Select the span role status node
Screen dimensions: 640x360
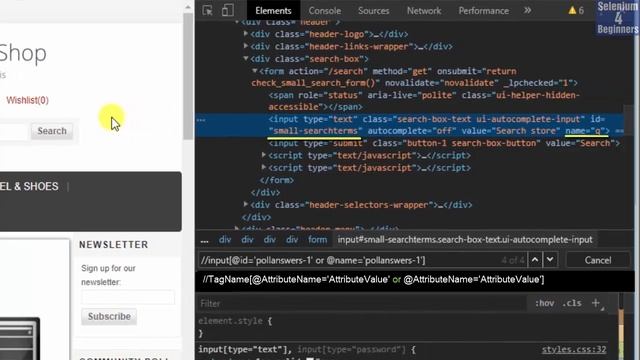click(x=424, y=101)
